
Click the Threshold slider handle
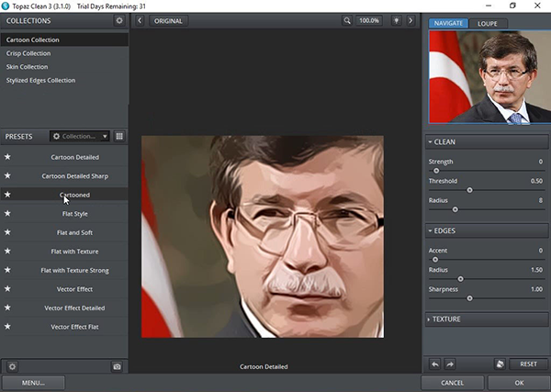[469, 190]
